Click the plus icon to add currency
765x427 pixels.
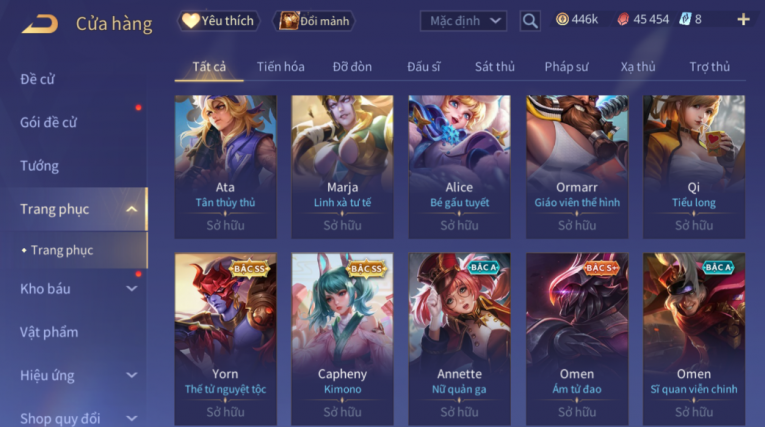(743, 20)
